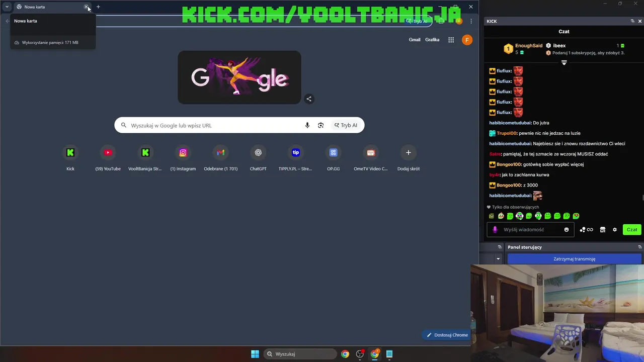Click the webcam room preview
644x362 pixels.
tap(557, 313)
